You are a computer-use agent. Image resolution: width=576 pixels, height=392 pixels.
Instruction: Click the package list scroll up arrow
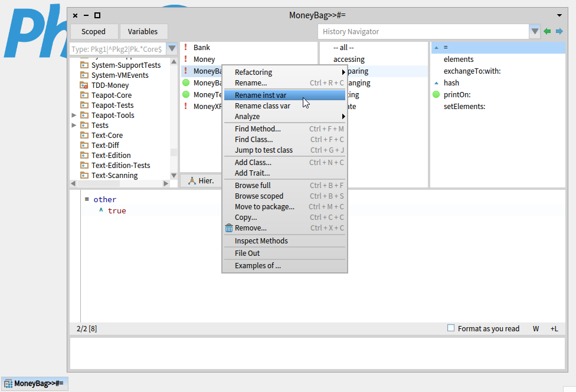click(x=174, y=62)
